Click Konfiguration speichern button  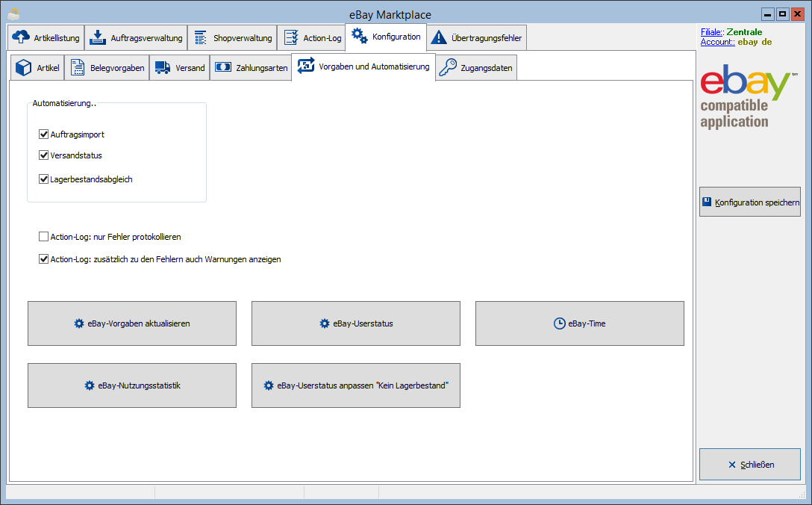click(x=750, y=202)
